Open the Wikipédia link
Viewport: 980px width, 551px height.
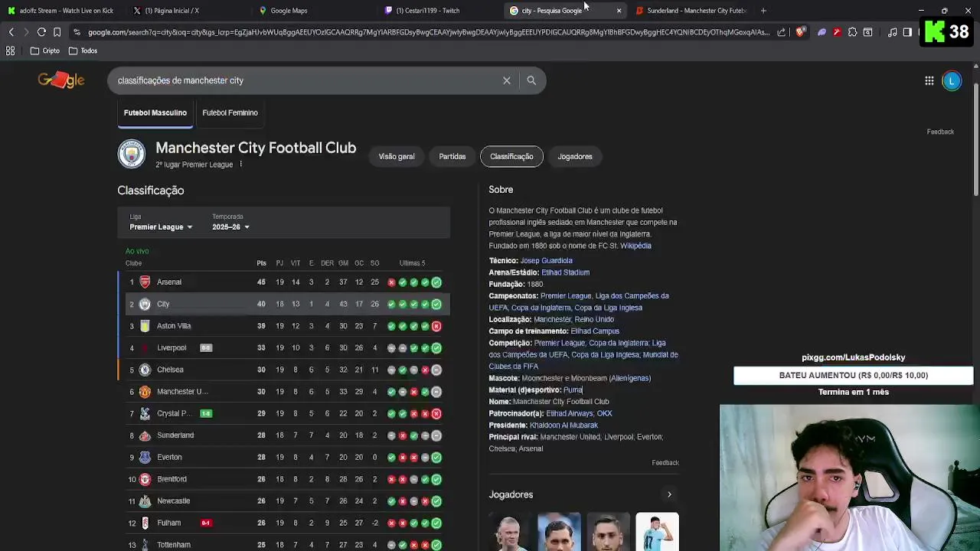coord(635,246)
